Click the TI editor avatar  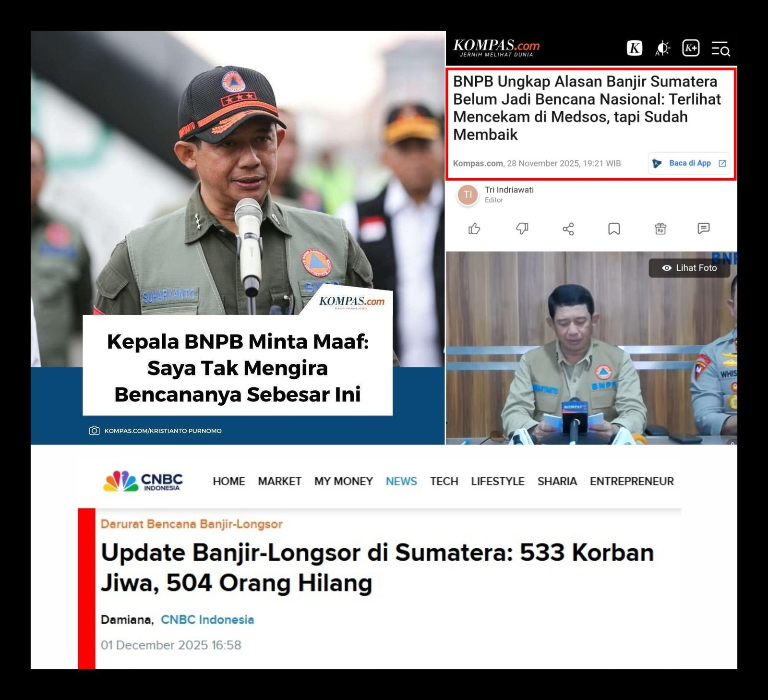[468, 195]
